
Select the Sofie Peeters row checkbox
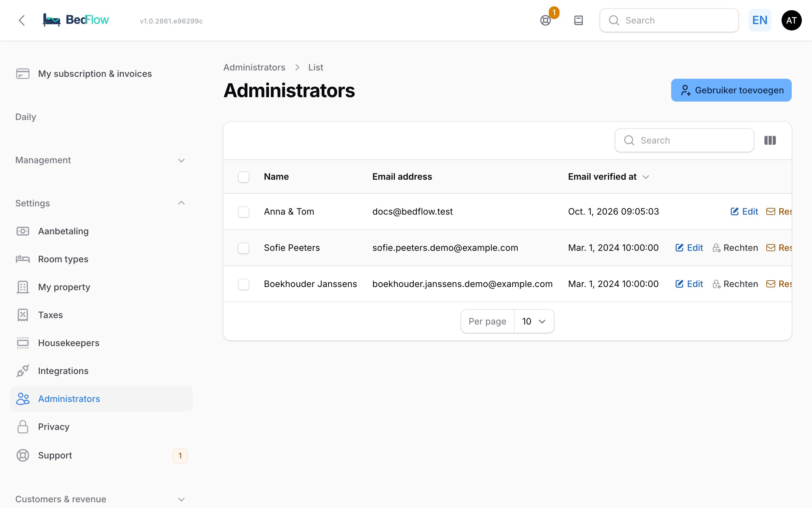coord(244,248)
